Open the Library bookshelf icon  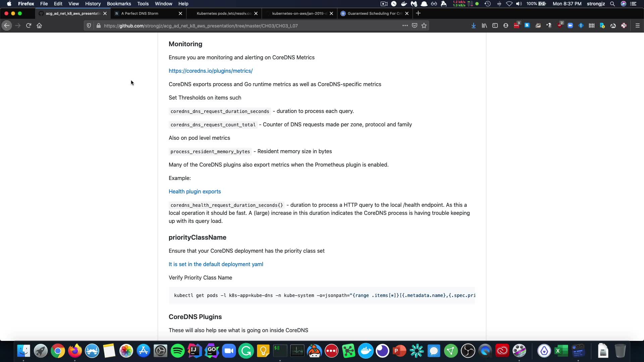click(484, 26)
